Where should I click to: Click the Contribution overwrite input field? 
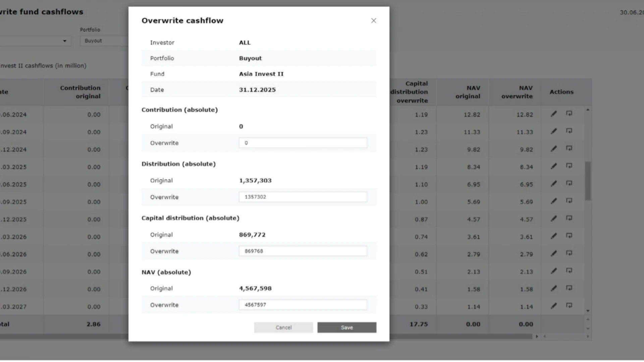pyautogui.click(x=303, y=143)
